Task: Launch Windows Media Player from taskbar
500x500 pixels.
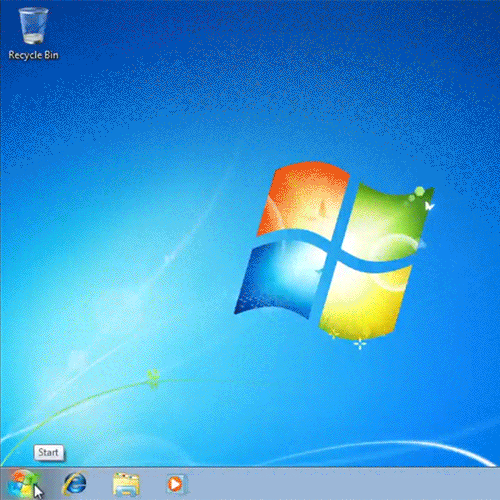Action: (176, 484)
